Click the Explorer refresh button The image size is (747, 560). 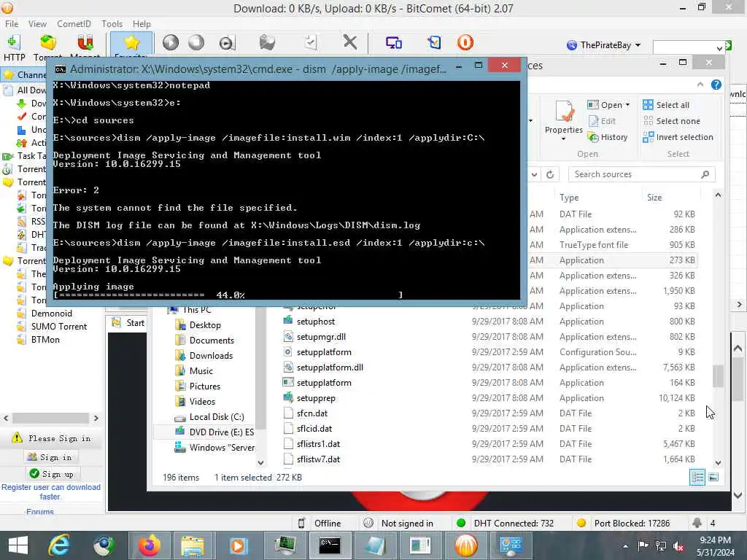550,174
